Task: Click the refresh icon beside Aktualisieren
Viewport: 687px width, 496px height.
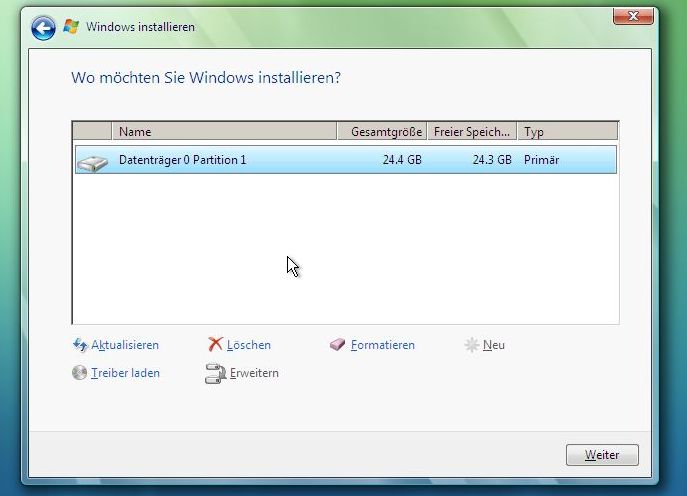Action: click(80, 345)
